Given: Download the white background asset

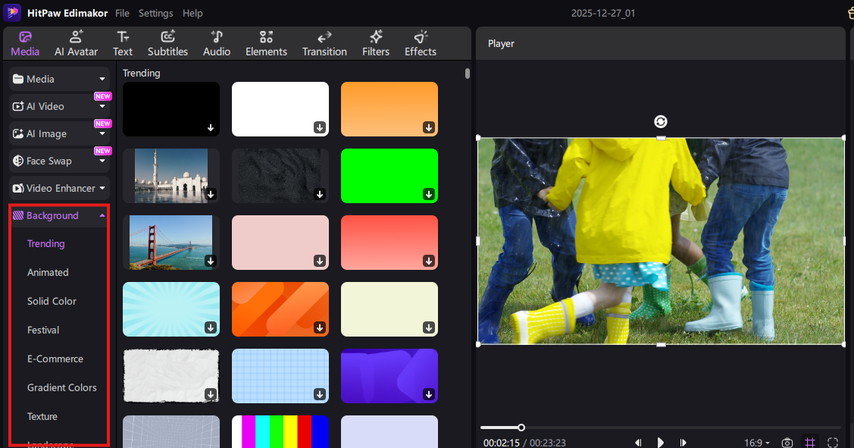Looking at the screenshot, I should (x=320, y=127).
